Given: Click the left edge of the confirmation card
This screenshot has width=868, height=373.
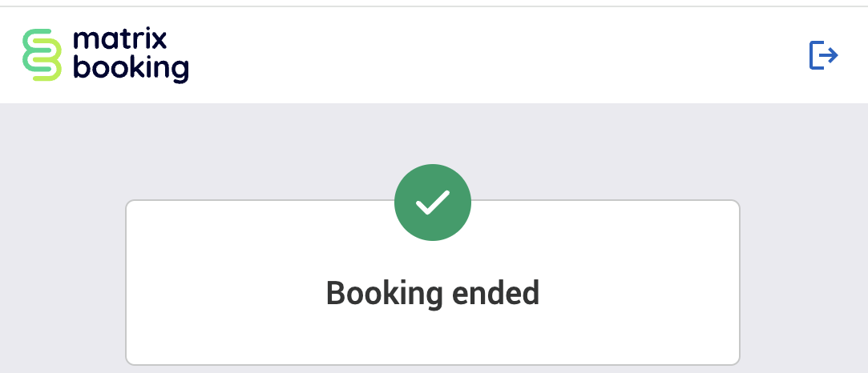Looking at the screenshot, I should (127, 280).
